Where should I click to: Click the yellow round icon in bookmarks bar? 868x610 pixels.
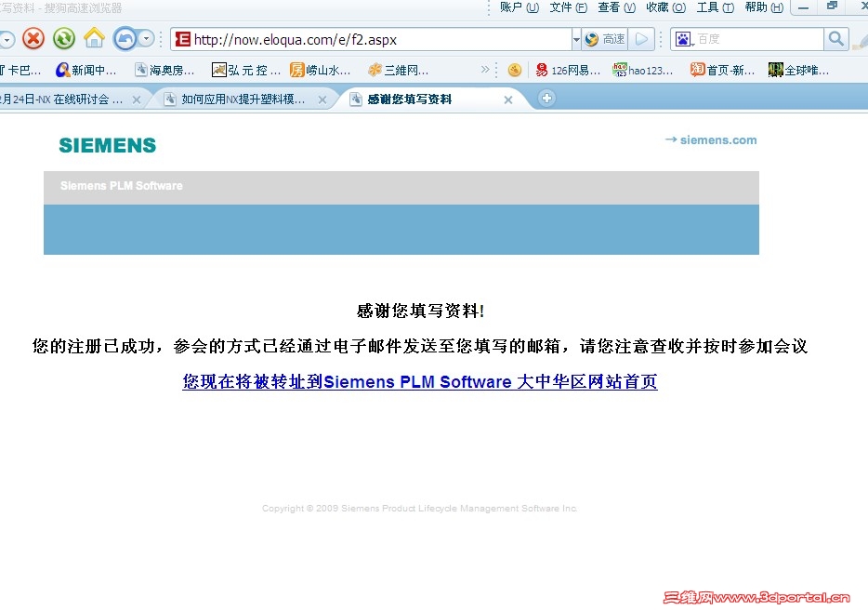click(515, 71)
